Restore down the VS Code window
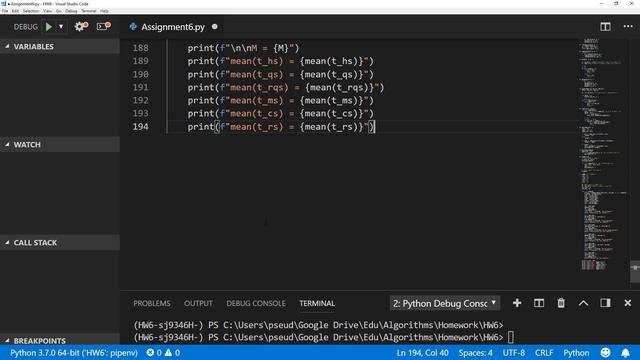Screen dimensions: 640x360 pyautogui.click(x=616, y=4)
